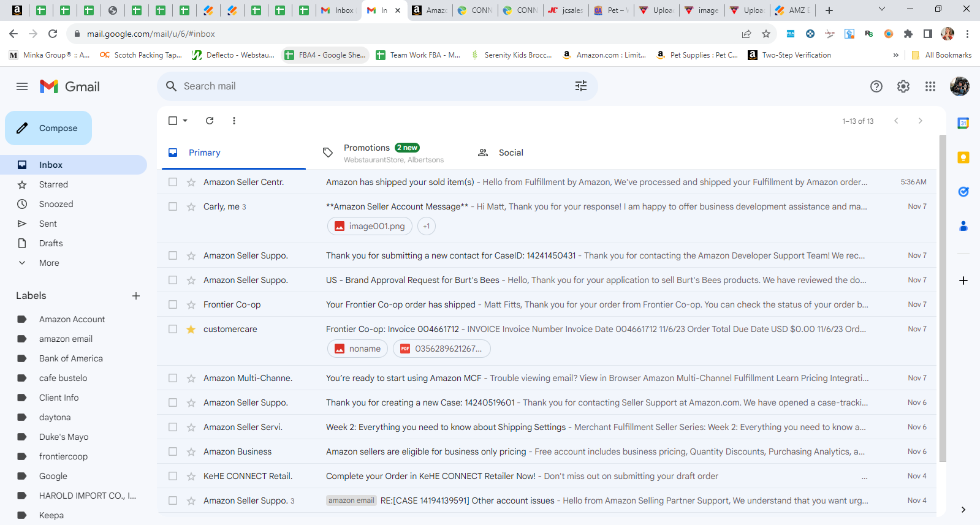This screenshot has width=980, height=525.
Task: Open the select-all dropdown arrow
Action: (185, 121)
